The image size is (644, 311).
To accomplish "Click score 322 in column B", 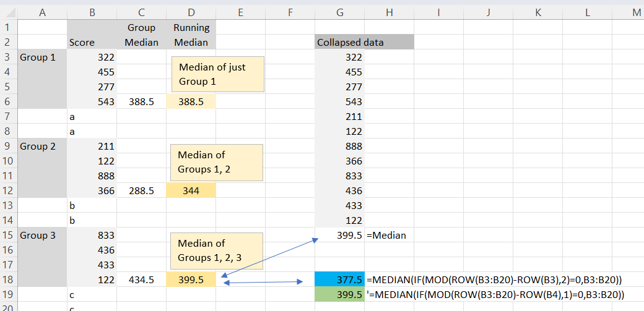I will tap(92, 57).
